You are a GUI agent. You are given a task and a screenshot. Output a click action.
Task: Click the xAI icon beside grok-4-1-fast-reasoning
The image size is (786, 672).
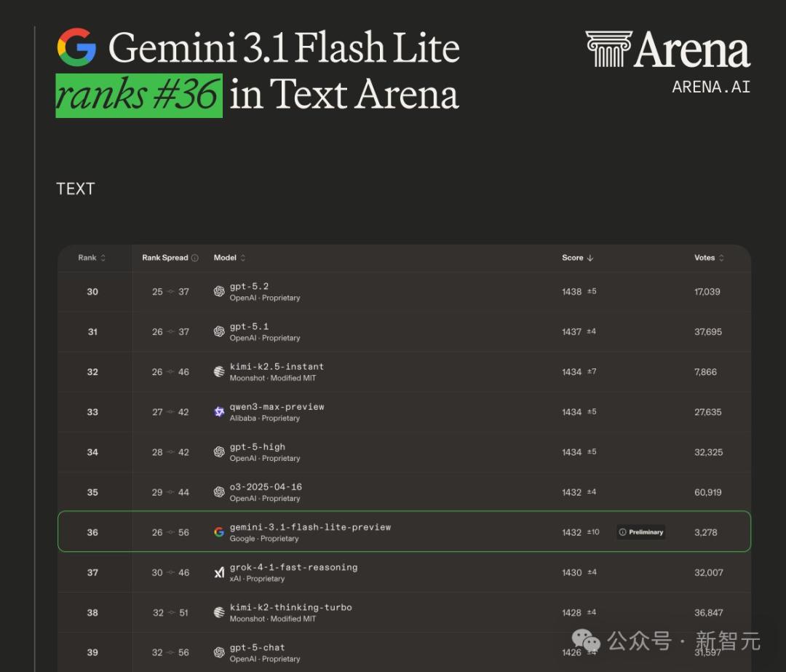click(x=219, y=573)
